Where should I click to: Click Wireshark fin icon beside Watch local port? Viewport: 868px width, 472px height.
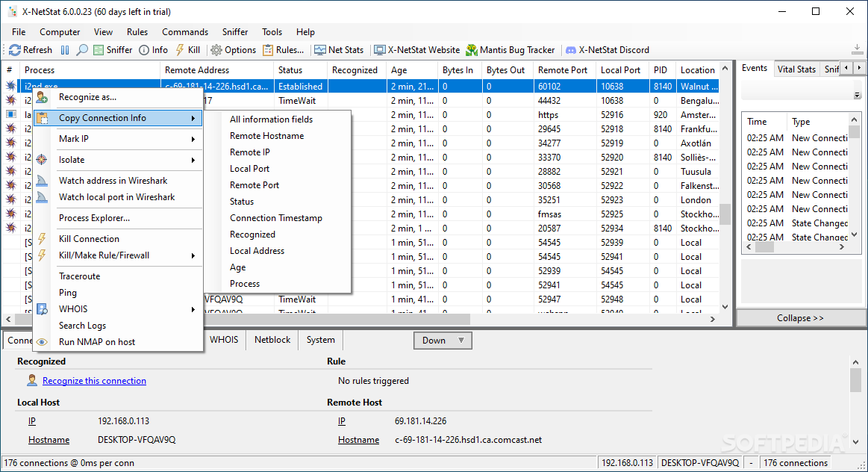pyautogui.click(x=42, y=197)
